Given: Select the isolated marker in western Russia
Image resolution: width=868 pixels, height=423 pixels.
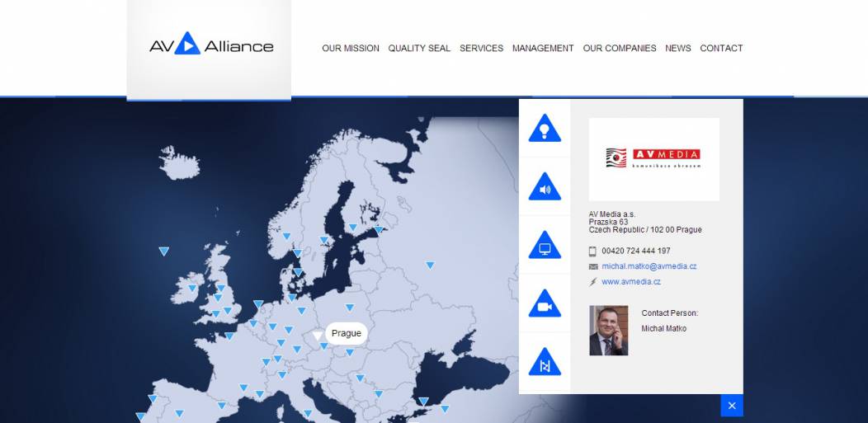Looking at the screenshot, I should (x=430, y=265).
